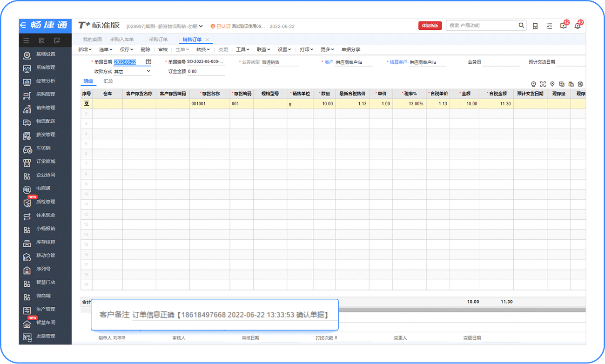Screen dimensions: 605x364
Task: Click the 体验新版 button
Action: (430, 26)
